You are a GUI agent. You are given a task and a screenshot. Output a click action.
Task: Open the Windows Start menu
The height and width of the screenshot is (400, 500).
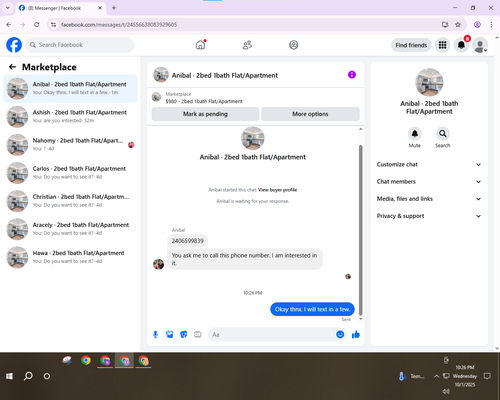coord(9,376)
